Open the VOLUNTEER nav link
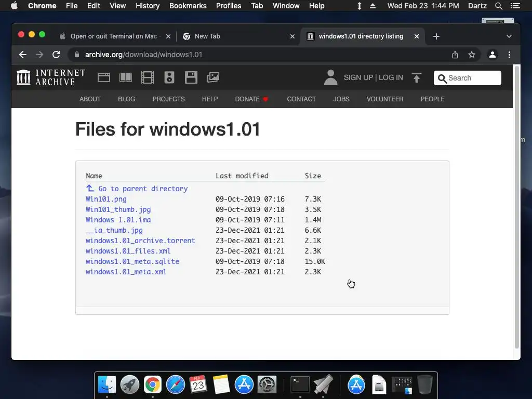Screen dimensions: 532x399 tap(385, 99)
